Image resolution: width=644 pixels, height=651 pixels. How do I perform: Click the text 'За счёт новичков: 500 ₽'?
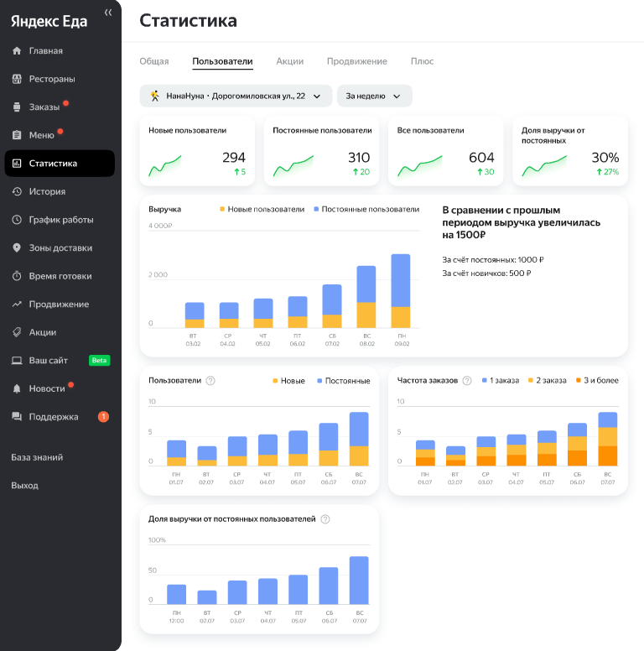click(x=486, y=273)
